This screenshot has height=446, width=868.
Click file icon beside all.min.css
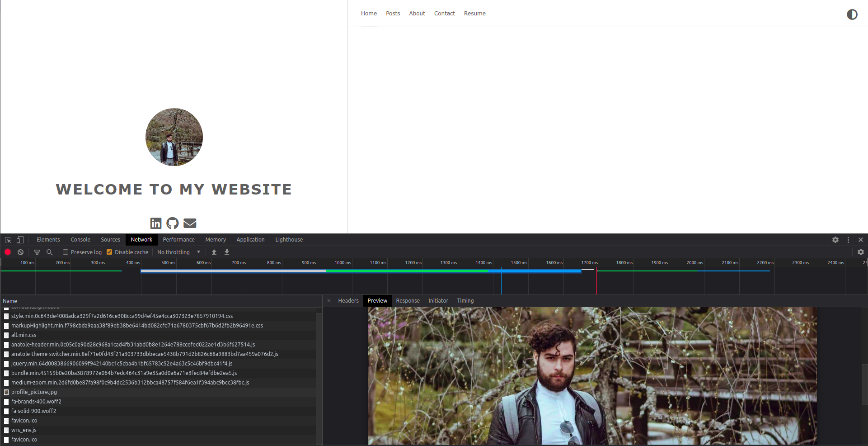[x=6, y=335]
